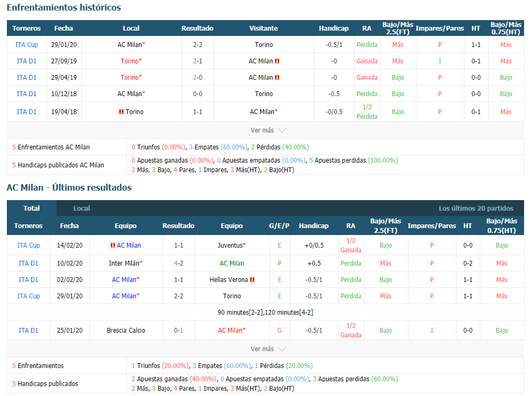The image size is (532, 396).
Task: Click red card icon beside AC Milan on 27/09/19
Action: click(277, 61)
